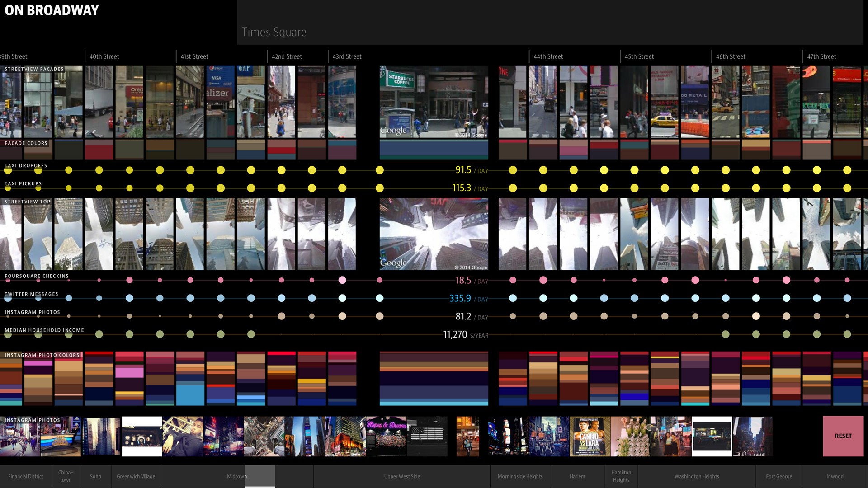Click the GAP store facade image
868x488 pixels.
tap(251, 102)
